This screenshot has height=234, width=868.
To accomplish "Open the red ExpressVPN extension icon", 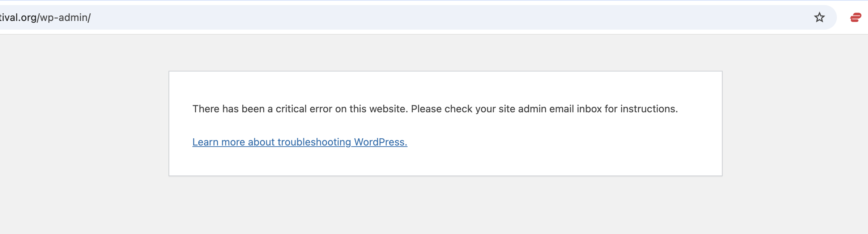I will [x=855, y=17].
